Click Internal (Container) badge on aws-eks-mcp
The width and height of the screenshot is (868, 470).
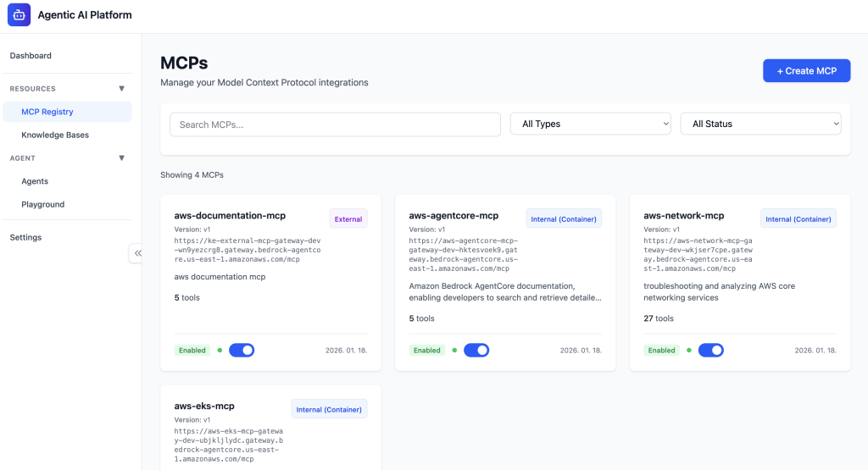329,409
